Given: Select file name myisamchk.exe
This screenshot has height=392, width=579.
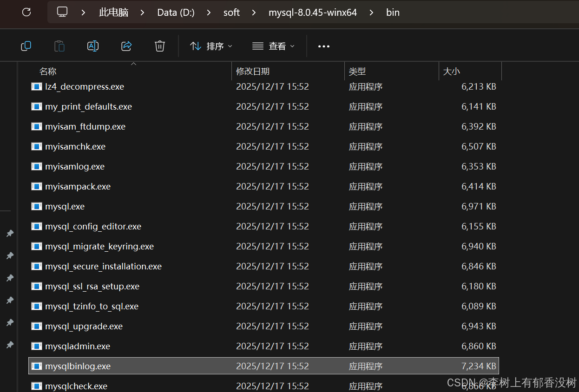Looking at the screenshot, I should click(75, 146).
